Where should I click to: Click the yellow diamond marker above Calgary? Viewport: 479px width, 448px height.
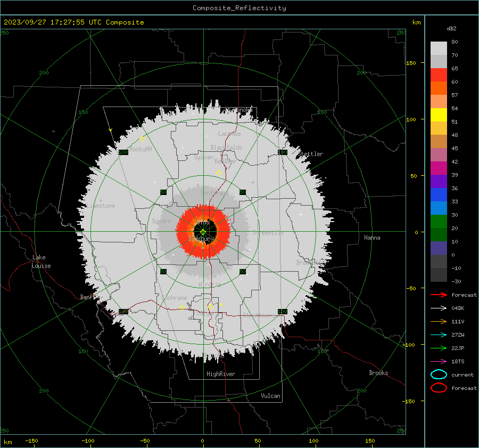[210, 307]
